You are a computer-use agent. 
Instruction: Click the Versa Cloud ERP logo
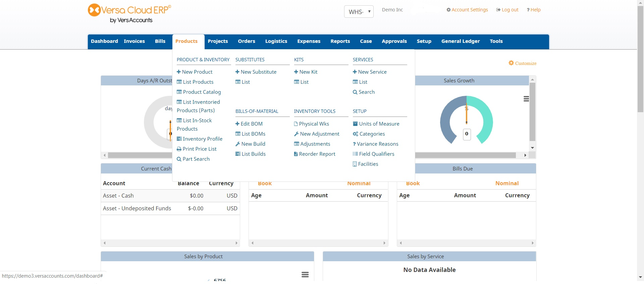click(x=130, y=14)
